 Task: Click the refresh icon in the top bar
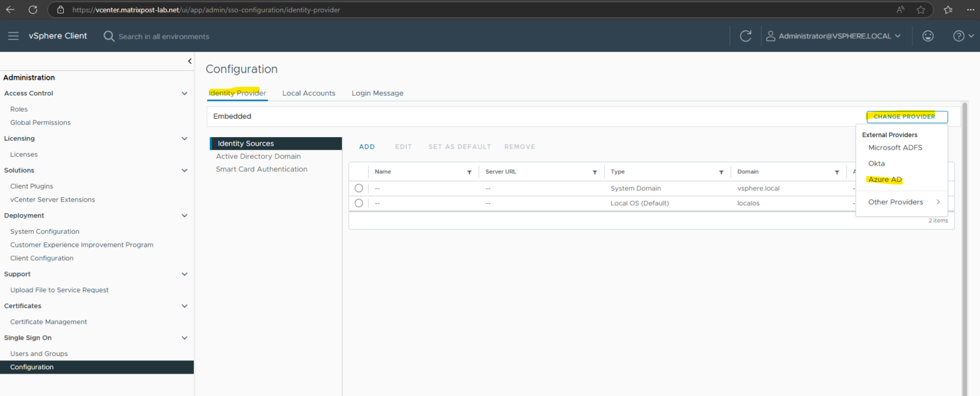[745, 36]
